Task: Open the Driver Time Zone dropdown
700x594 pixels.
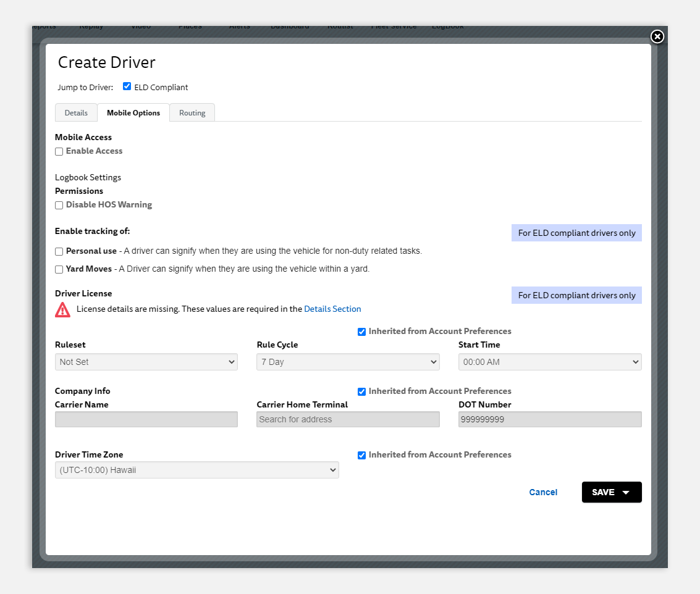Action: pos(197,470)
